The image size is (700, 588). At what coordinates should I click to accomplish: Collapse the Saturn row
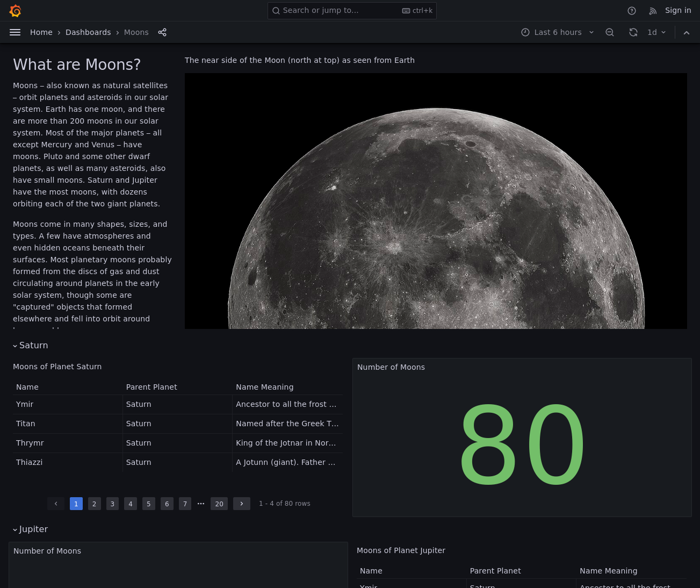31,346
